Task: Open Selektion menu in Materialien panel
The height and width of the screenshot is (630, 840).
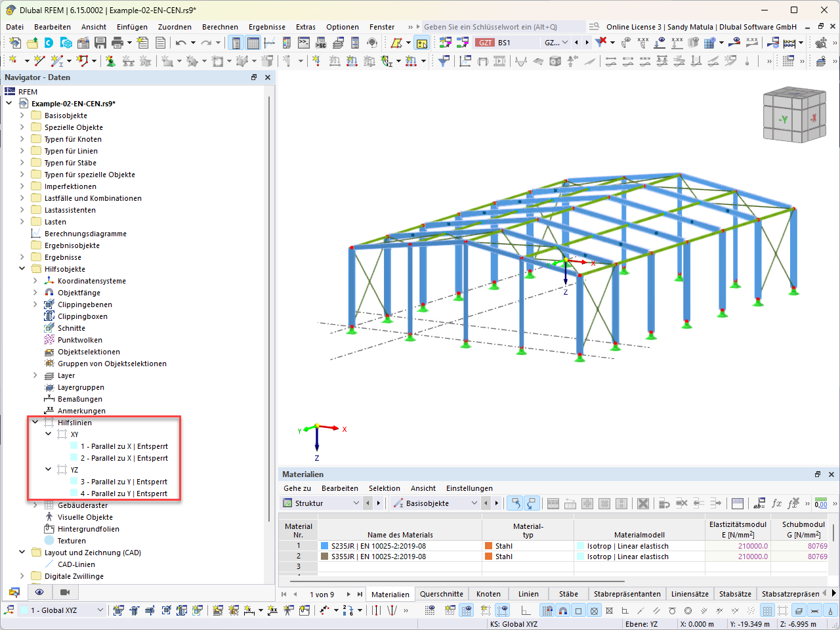Action: point(385,488)
